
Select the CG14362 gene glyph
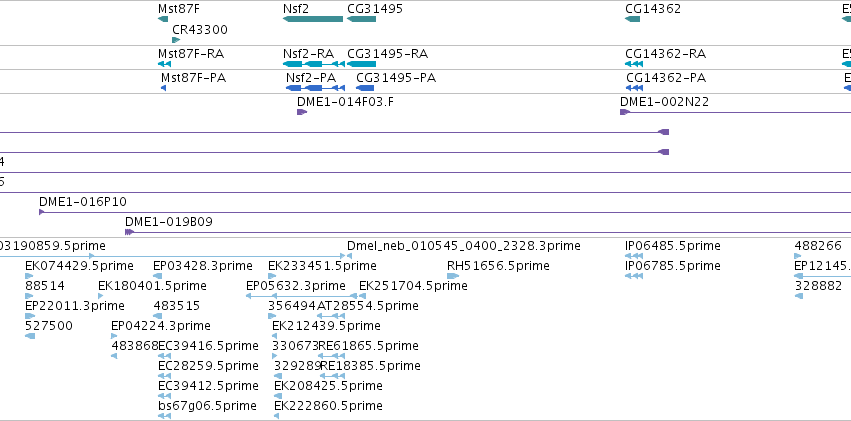pyautogui.click(x=632, y=19)
